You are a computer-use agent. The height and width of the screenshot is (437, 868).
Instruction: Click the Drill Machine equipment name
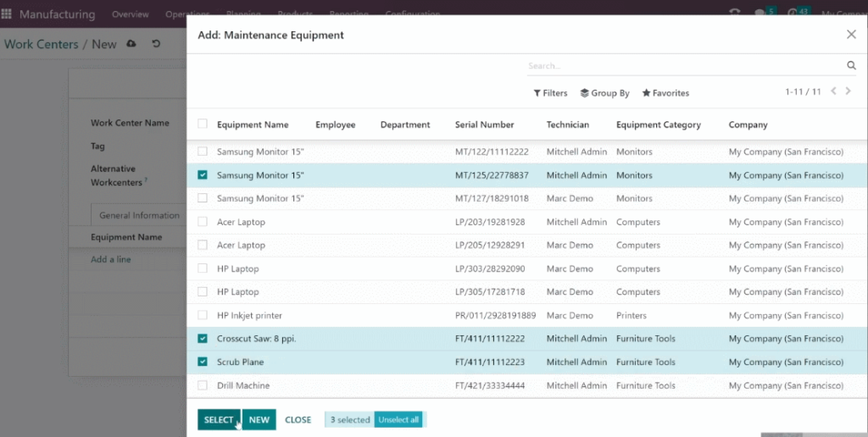pyautogui.click(x=243, y=385)
